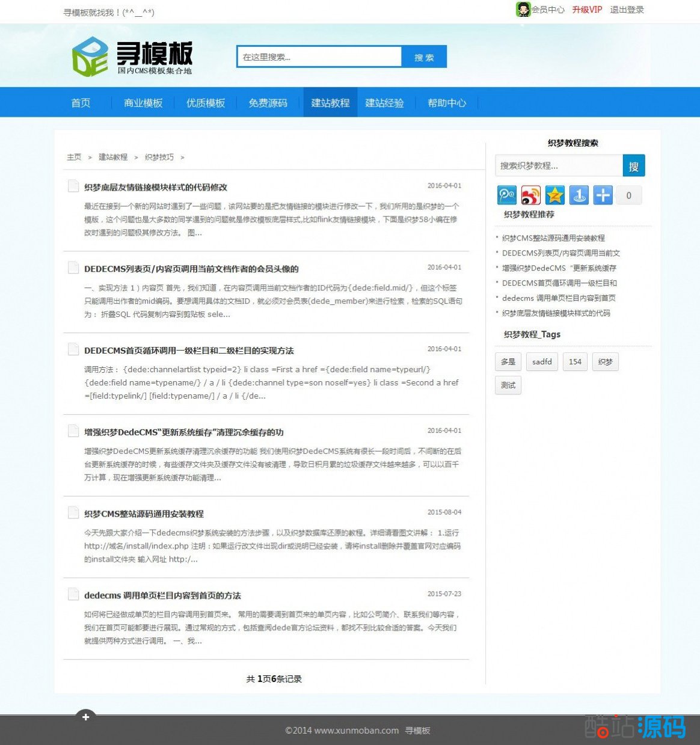Click the member avatar icon beside 会员中心
This screenshot has width=700, height=745.
coord(523,10)
